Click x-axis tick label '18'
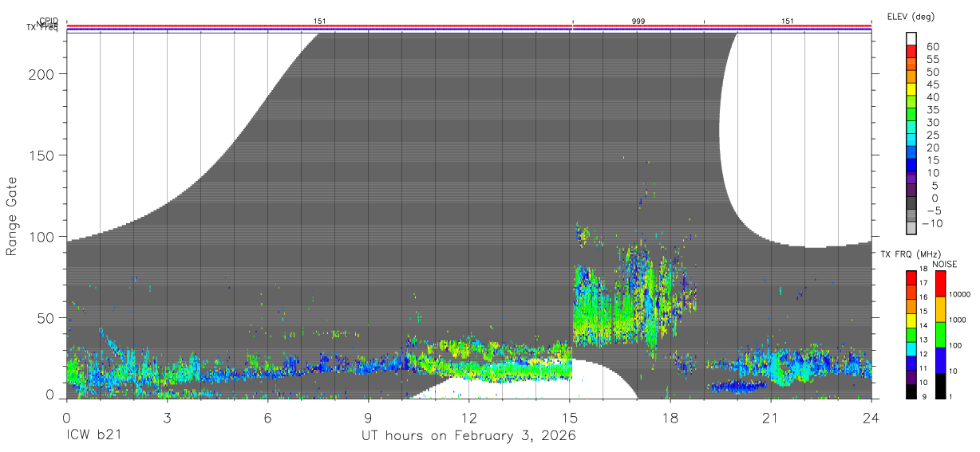This screenshot has width=980, height=452. [670, 417]
